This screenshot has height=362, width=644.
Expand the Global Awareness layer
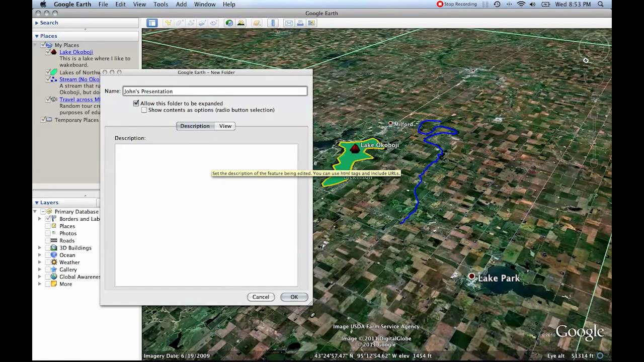pyautogui.click(x=40, y=277)
